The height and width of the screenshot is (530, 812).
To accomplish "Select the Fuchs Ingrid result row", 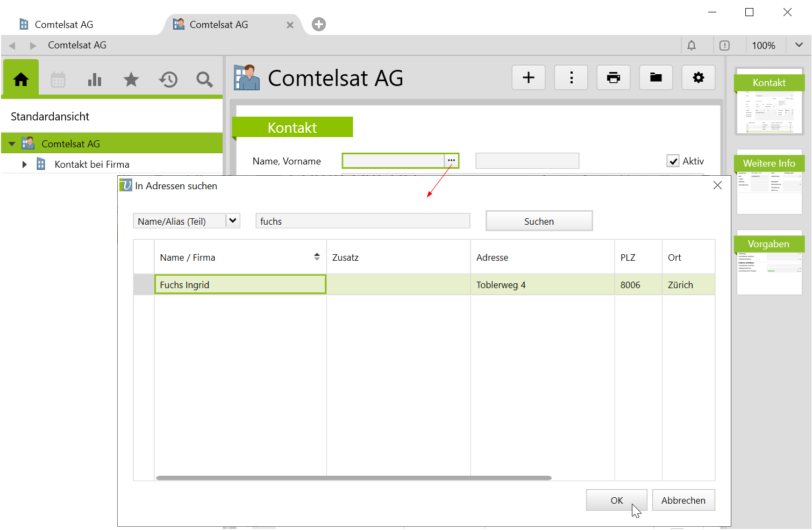I will pyautogui.click(x=240, y=285).
